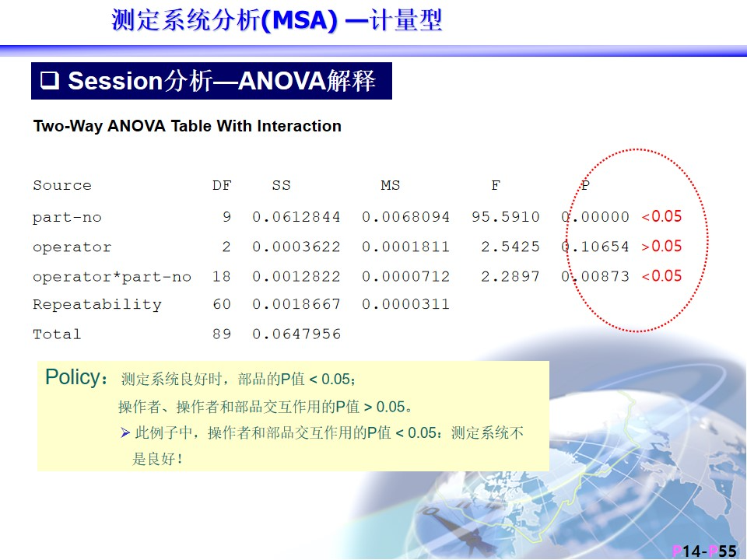Click the square bullet before Session分析

(x=50, y=81)
